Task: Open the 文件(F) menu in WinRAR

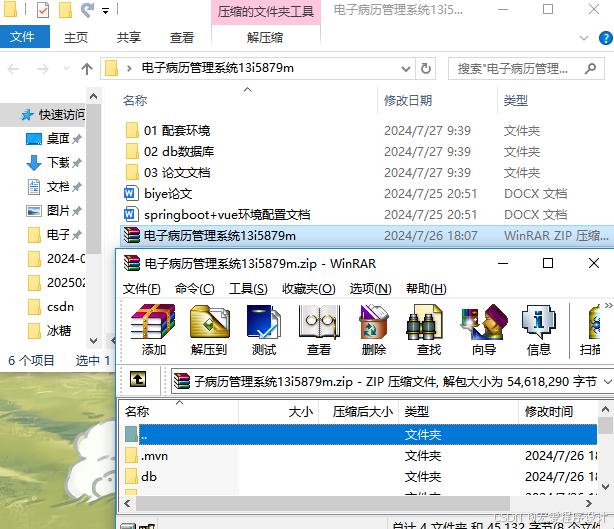Action: coord(141,289)
